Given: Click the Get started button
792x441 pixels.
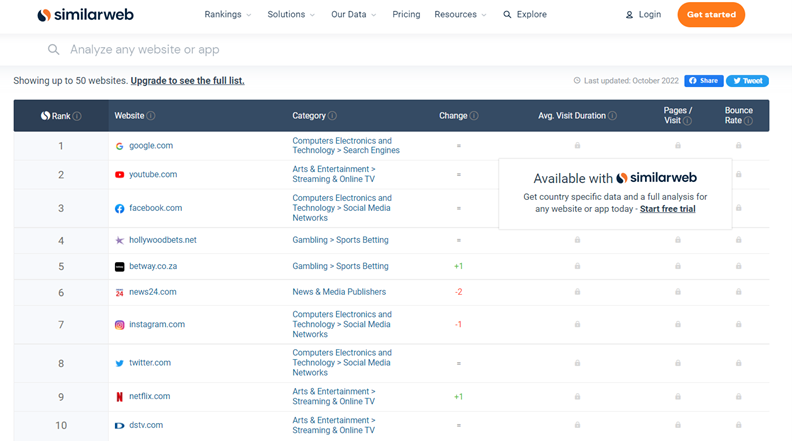Looking at the screenshot, I should (711, 15).
